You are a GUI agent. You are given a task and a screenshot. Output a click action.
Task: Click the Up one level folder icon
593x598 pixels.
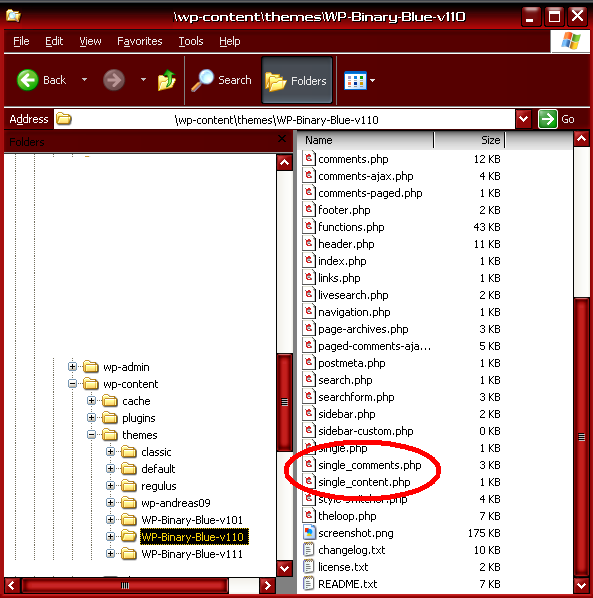(167, 80)
